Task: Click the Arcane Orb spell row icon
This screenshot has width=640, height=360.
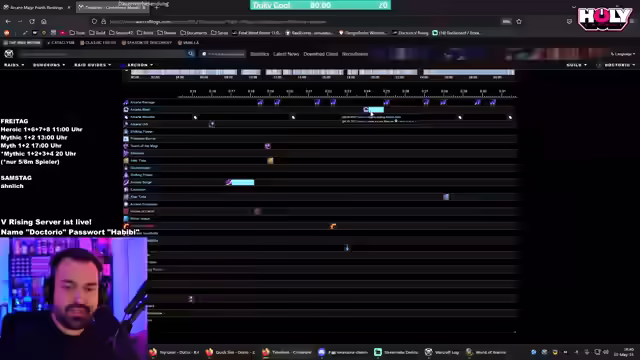Action: click(x=126, y=124)
